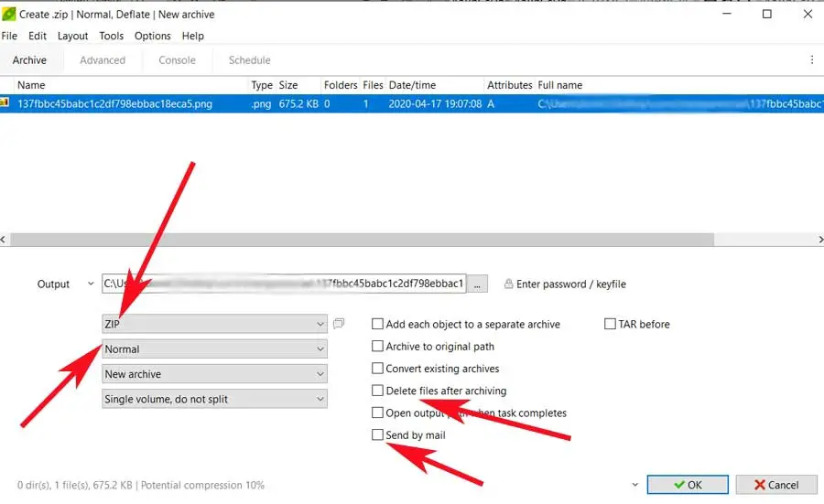The image size is (824, 504).
Task: Sort by the Files column header
Action: (x=374, y=85)
